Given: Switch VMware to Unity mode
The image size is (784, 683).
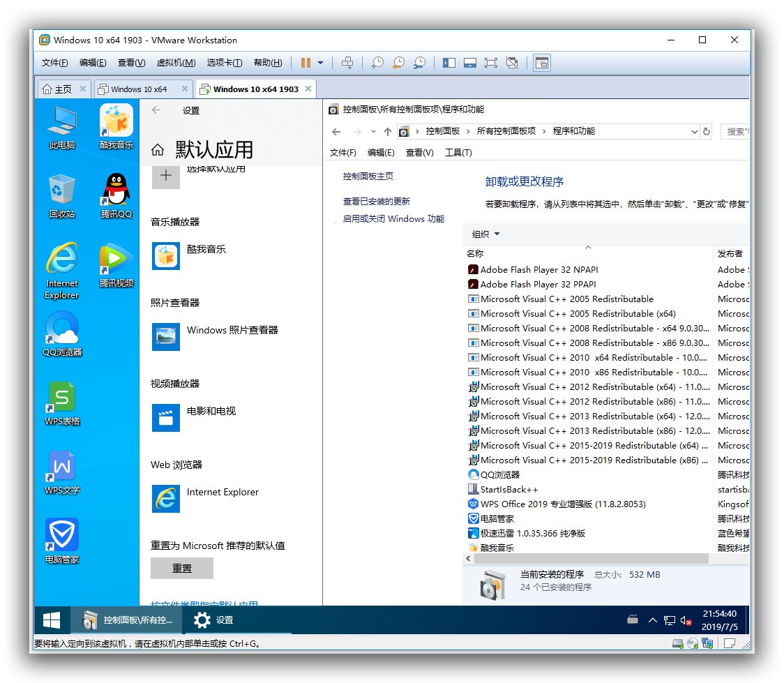Looking at the screenshot, I should [x=512, y=63].
